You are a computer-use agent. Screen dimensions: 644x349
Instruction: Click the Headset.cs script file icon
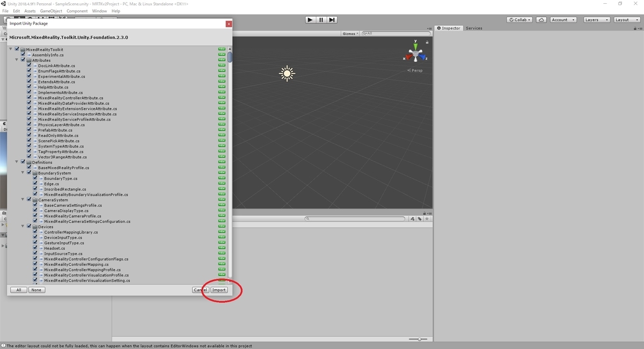tap(41, 248)
